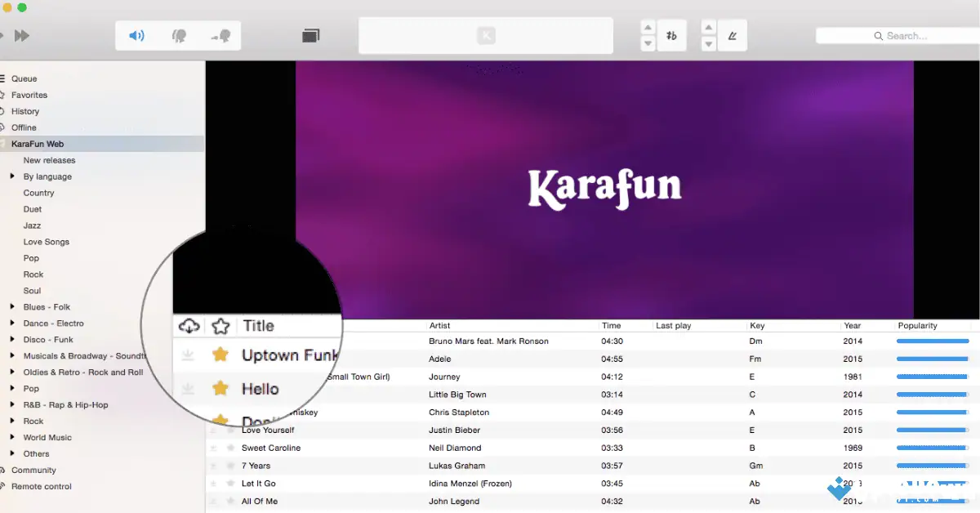Expand the Blues - Folk category
Screen dimensions: 980x513
(11, 307)
